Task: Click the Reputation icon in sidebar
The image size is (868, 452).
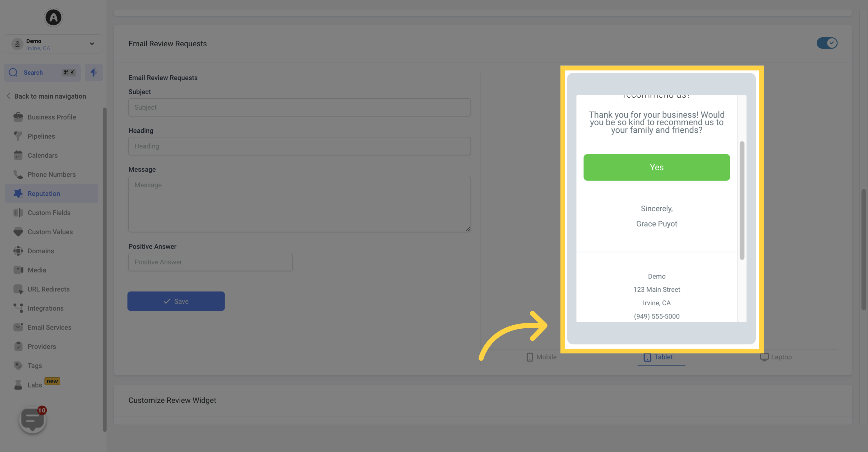Action: 18,194
